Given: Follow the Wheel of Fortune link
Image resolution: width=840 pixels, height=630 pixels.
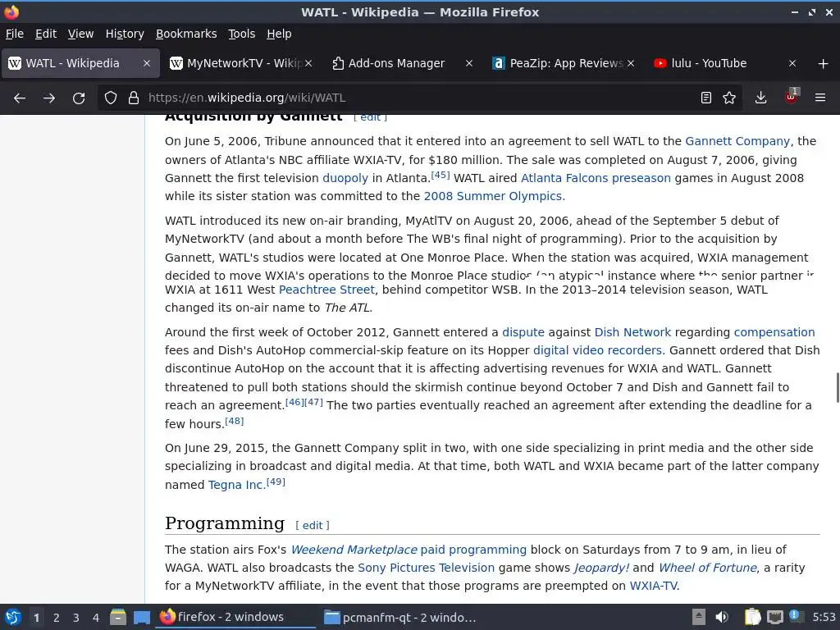Looking at the screenshot, I should pos(707,568).
